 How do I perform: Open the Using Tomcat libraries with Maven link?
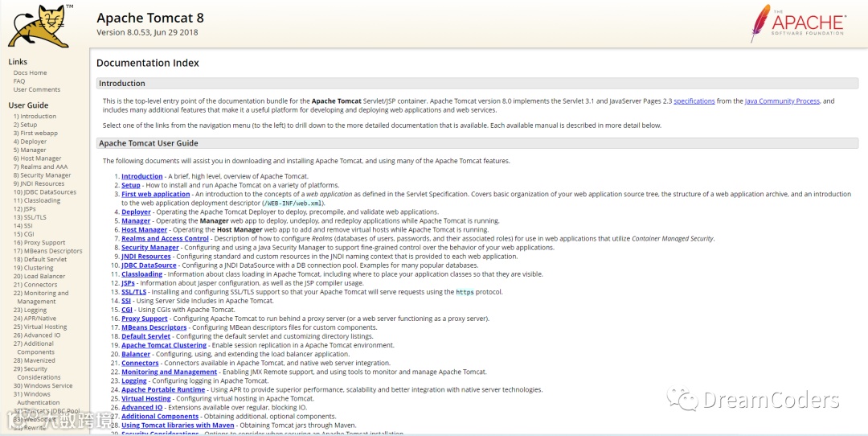point(178,425)
